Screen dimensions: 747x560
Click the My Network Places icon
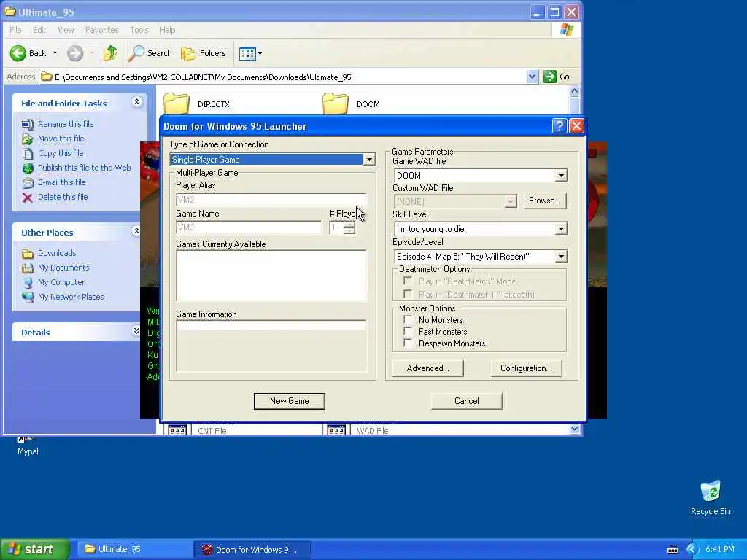tap(28, 297)
